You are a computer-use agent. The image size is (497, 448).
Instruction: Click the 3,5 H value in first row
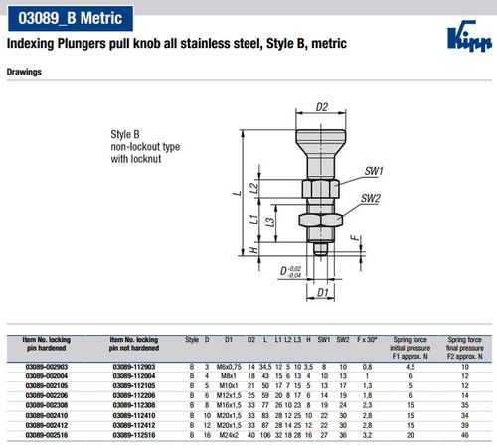[x=308, y=367]
